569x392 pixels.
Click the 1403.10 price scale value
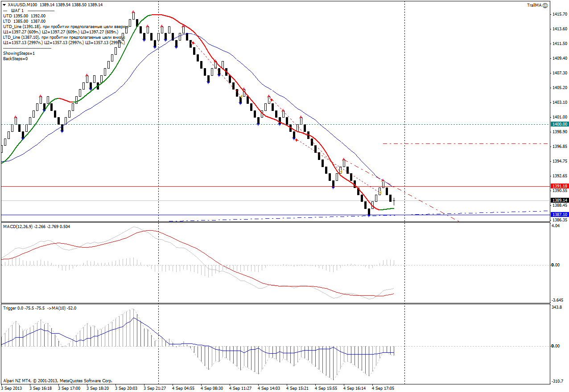coord(559,102)
